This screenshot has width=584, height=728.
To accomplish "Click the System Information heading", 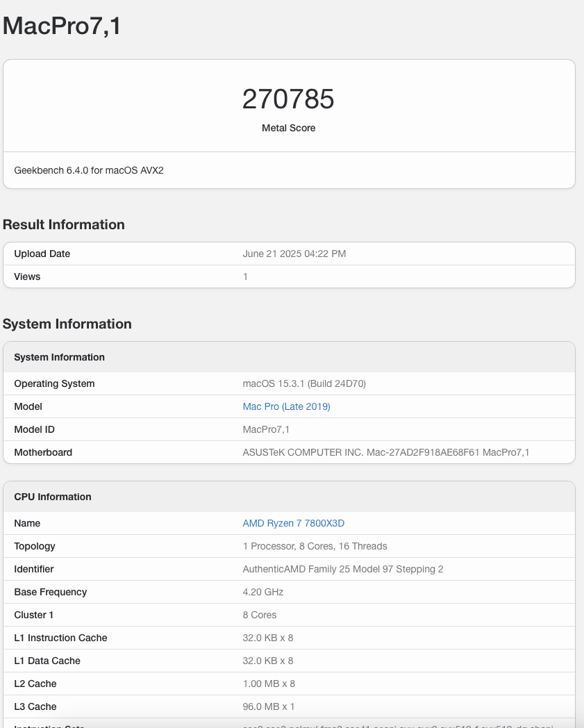I will (67, 324).
